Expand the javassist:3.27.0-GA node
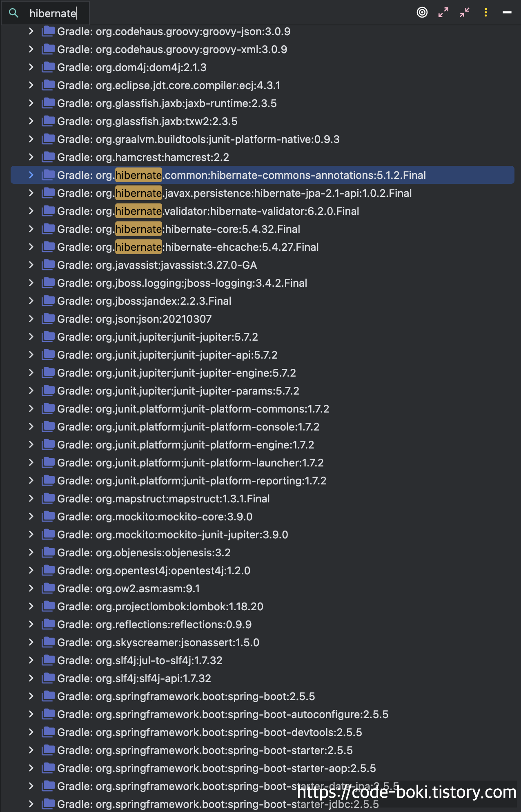 (x=31, y=265)
